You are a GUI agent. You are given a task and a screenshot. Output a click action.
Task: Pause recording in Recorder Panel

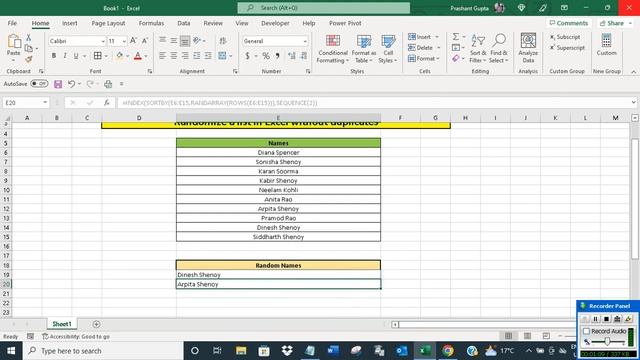point(596,319)
